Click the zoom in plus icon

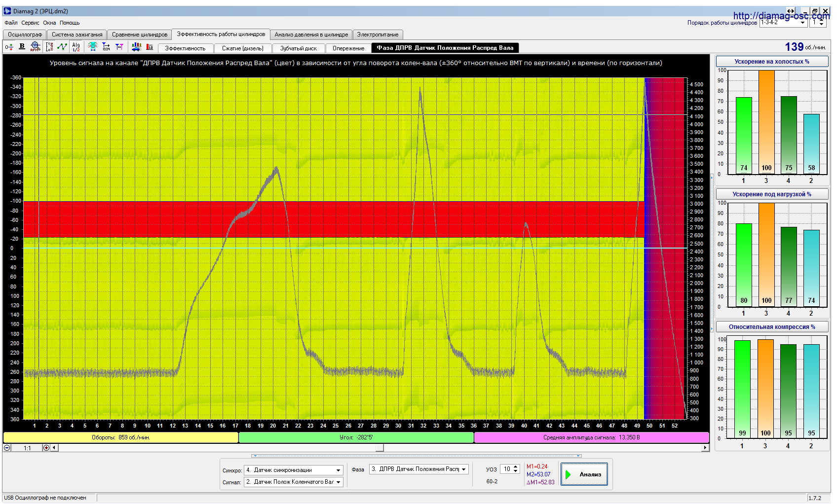coord(46,448)
